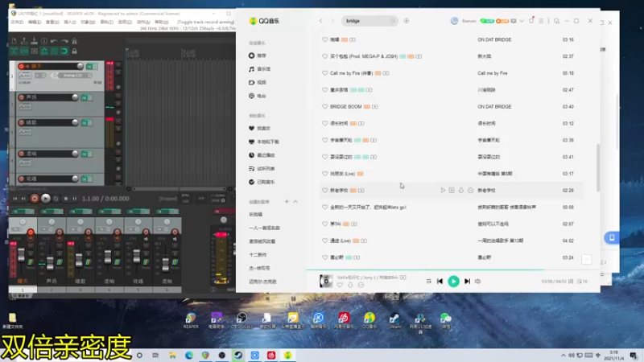Toggle record arm on the 声场 track
644x362 pixels.
tap(22, 97)
